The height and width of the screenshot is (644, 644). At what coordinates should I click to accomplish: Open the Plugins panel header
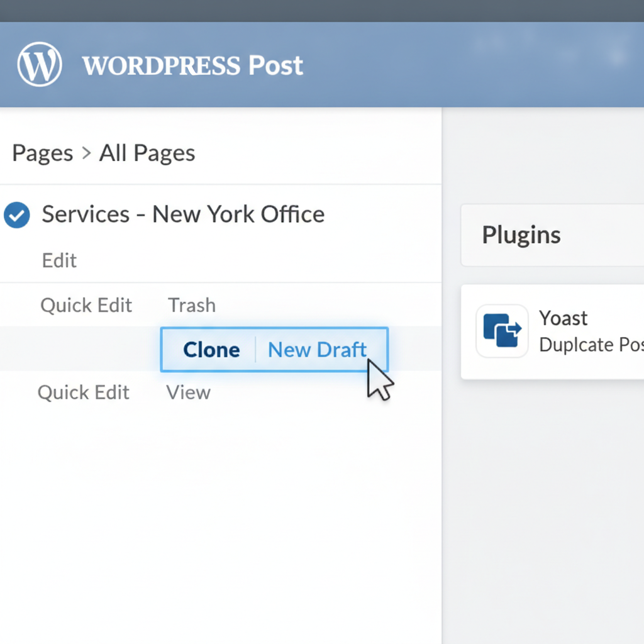pos(552,235)
